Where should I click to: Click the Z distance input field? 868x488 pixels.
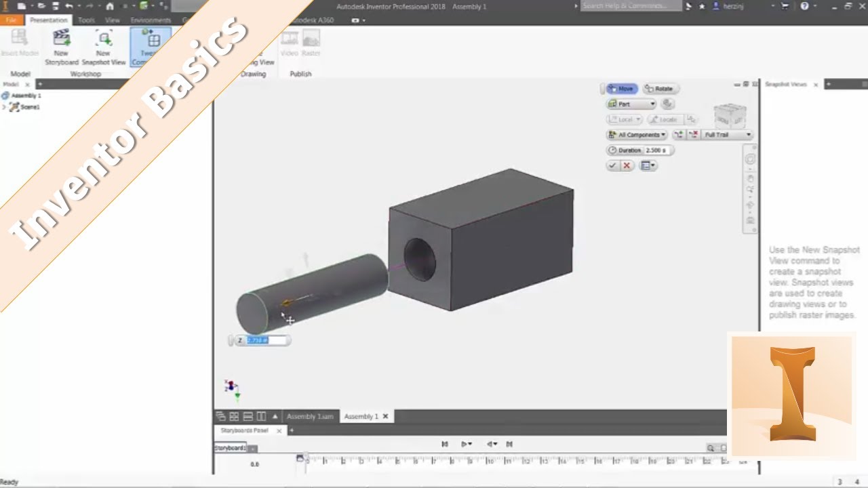pos(266,340)
